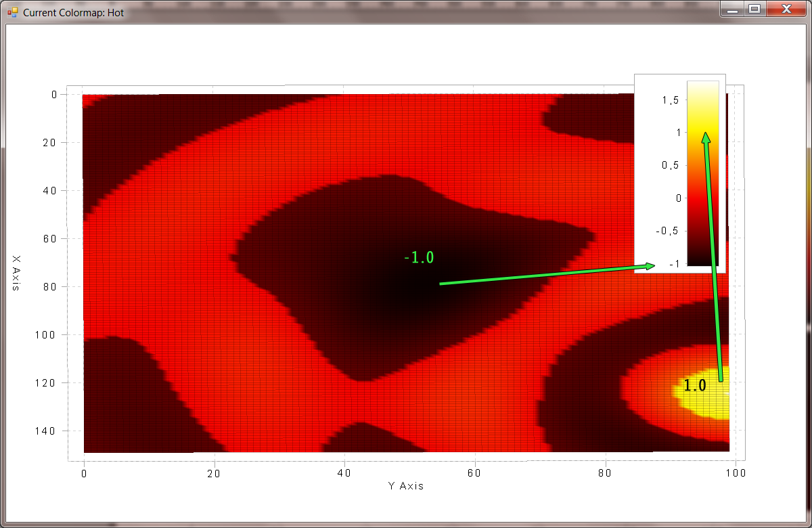Image resolution: width=812 pixels, height=528 pixels.
Task: Click the application icon in the title bar
Action: coord(12,12)
